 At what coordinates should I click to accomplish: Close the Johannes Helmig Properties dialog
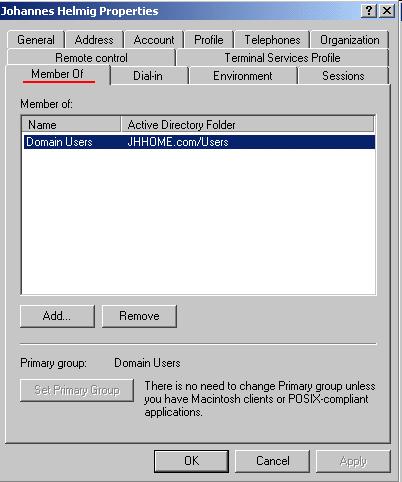point(387,11)
